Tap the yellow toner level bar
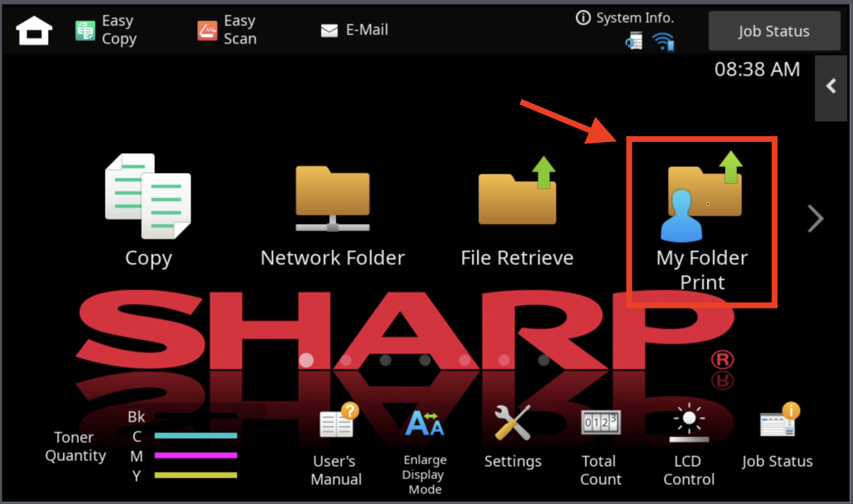Screen dimensions: 853x504 point(196,475)
